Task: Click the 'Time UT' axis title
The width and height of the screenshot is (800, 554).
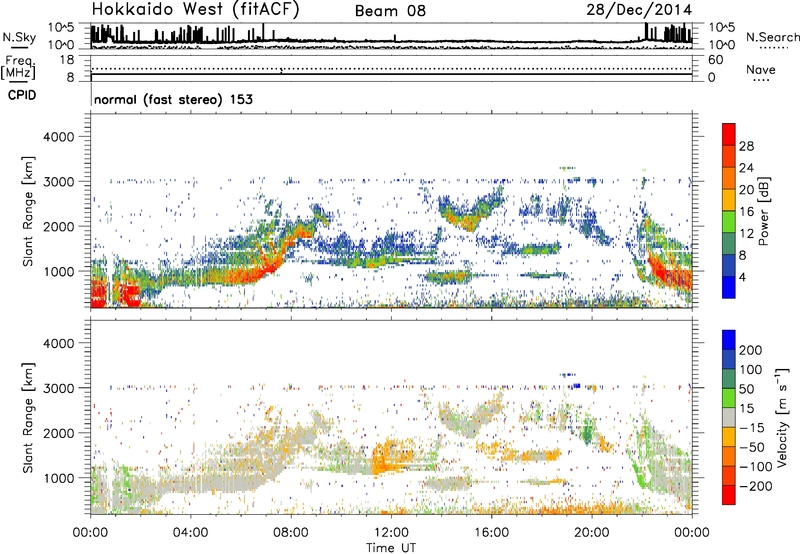Action: [391, 547]
